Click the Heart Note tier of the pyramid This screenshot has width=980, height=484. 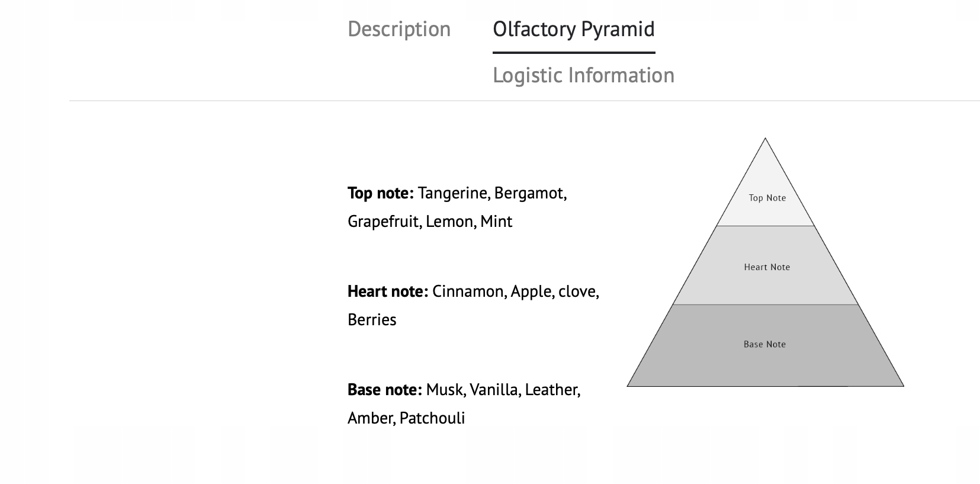pos(767,267)
